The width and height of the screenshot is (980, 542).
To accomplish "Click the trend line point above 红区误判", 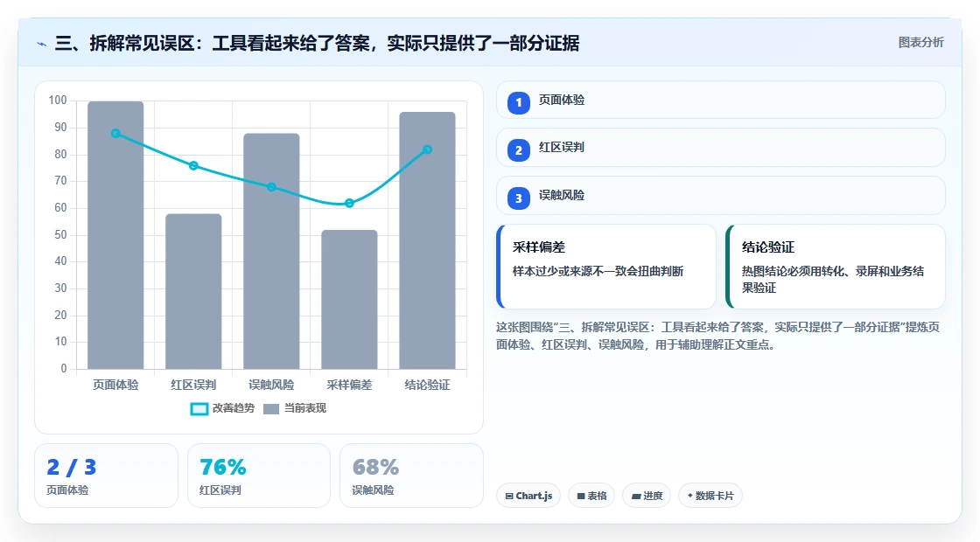I will pos(193,165).
